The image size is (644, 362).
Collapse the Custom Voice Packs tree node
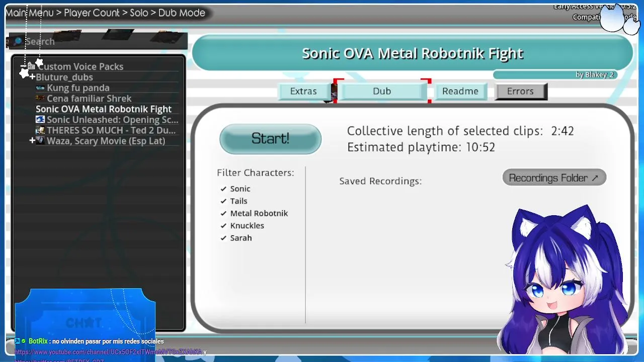(x=23, y=66)
